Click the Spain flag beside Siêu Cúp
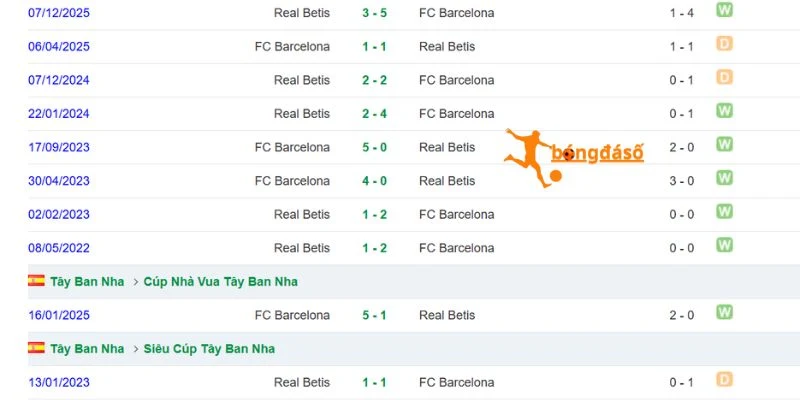The image size is (800, 400). click(x=36, y=348)
